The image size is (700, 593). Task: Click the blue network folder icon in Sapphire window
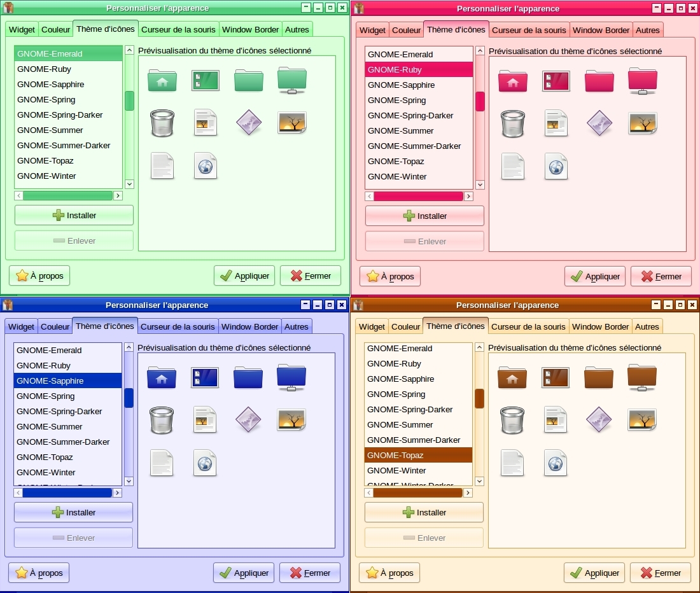coord(291,377)
